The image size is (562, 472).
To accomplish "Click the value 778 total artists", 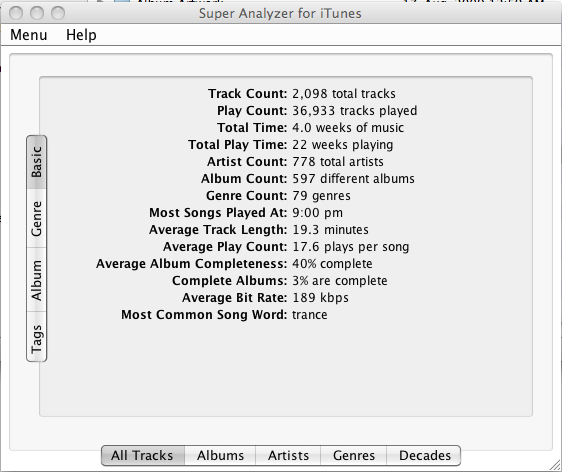I will [x=338, y=162].
